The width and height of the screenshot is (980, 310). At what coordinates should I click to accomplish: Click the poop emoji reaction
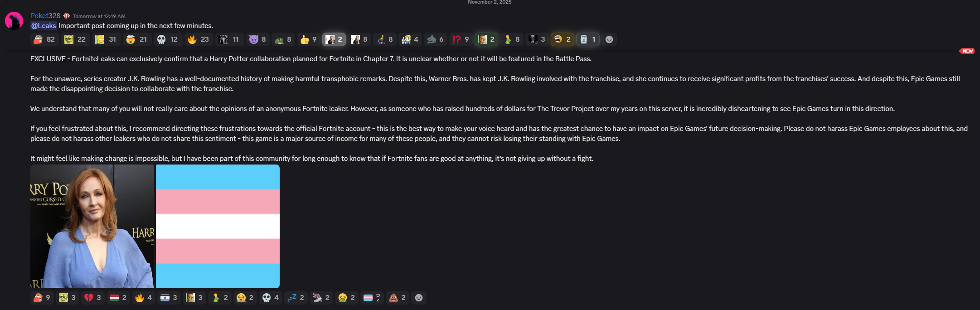(x=397, y=298)
